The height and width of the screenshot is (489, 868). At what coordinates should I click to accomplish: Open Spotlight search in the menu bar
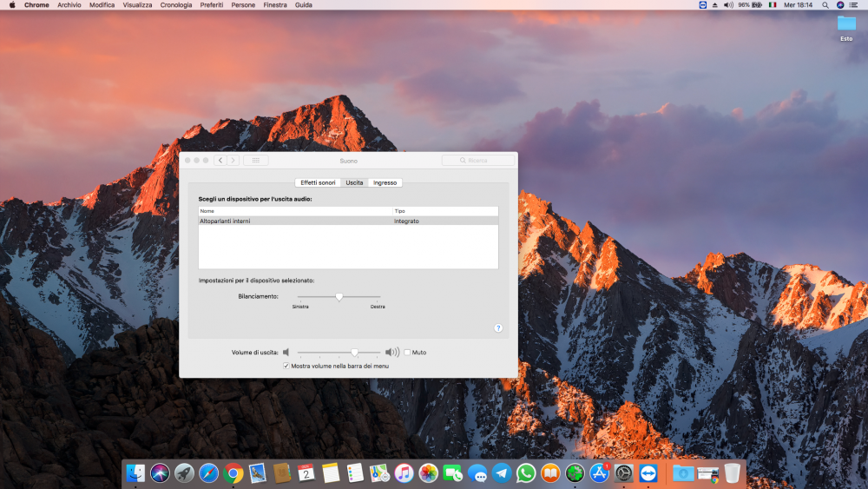click(x=825, y=5)
